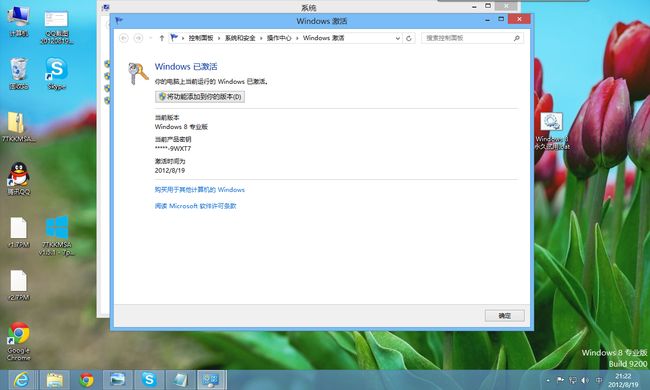Select the 7TKKMSA v1.2.1 Windows-logo icon

(57, 235)
